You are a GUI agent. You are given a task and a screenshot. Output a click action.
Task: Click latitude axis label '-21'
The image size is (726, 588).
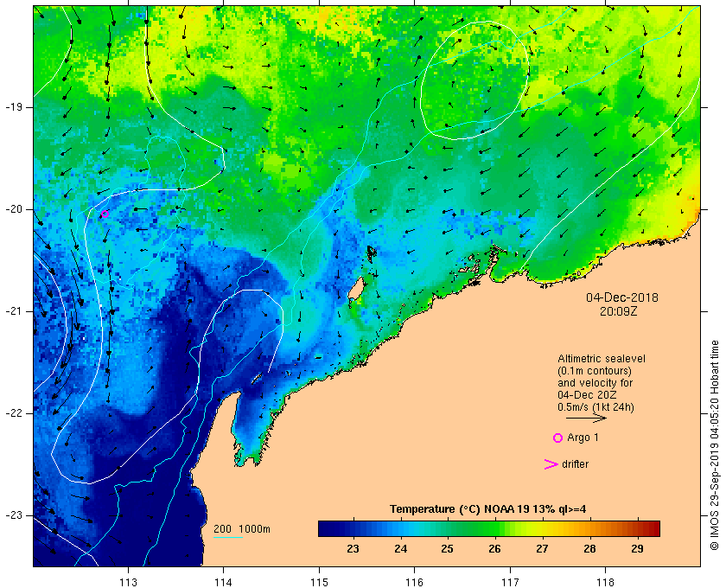tap(14, 311)
